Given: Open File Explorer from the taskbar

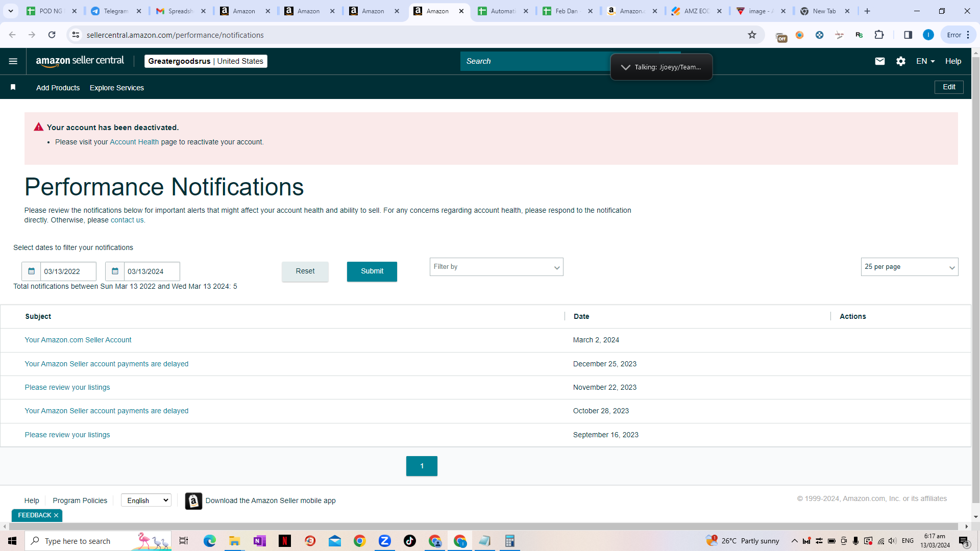Looking at the screenshot, I should (234, 541).
